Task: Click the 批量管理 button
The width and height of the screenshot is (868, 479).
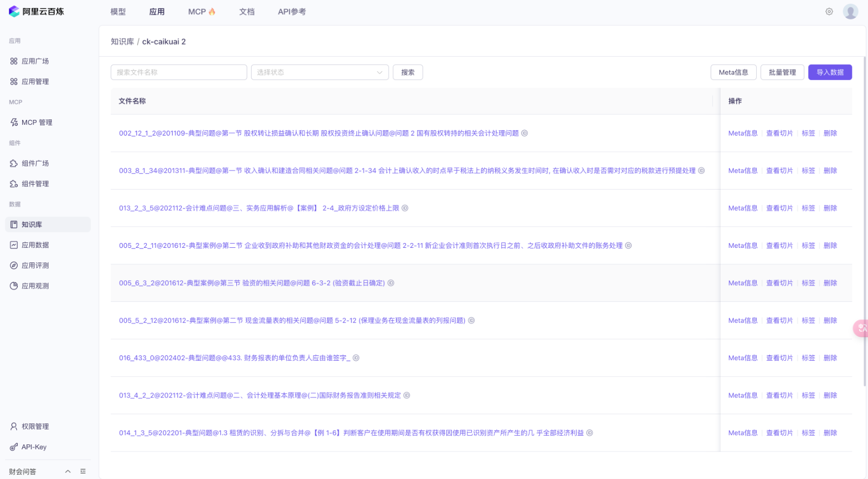Action: tap(782, 72)
